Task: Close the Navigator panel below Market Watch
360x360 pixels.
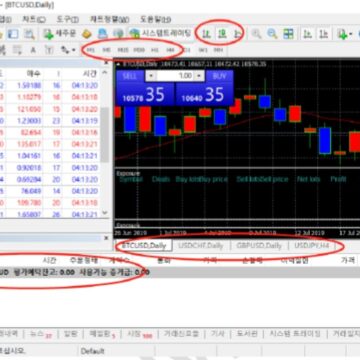Action: (106, 238)
